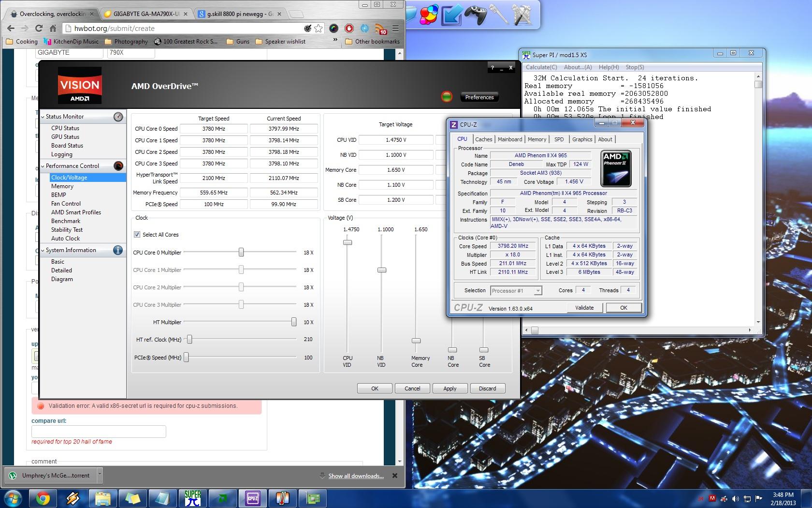This screenshot has height=508, width=812.
Task: Switch to the GIGABYTE GA-MA790X Chrome tab
Action: pyautogui.click(x=146, y=14)
